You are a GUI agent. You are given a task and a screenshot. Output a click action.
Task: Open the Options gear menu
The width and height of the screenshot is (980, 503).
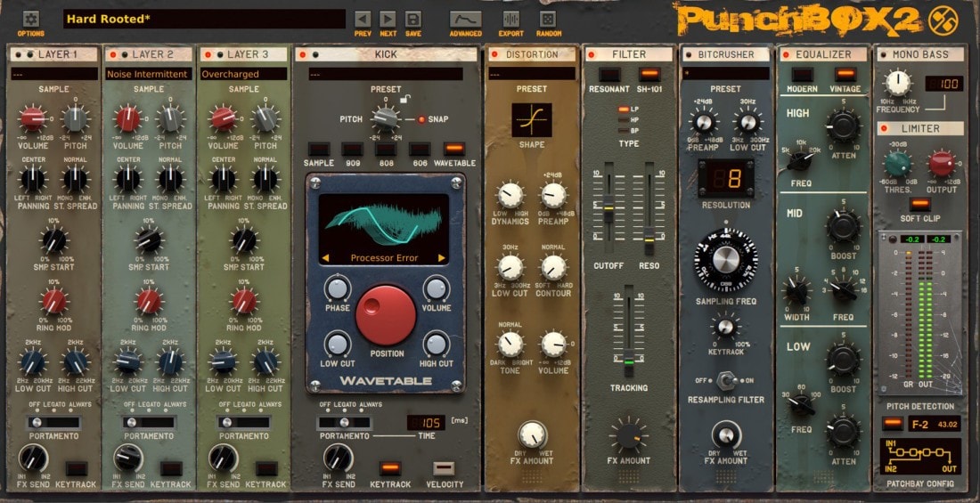tap(30, 19)
